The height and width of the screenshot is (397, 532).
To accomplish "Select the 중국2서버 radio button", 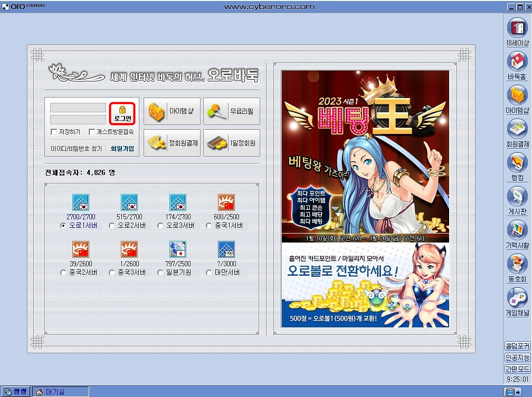I will coord(63,272).
